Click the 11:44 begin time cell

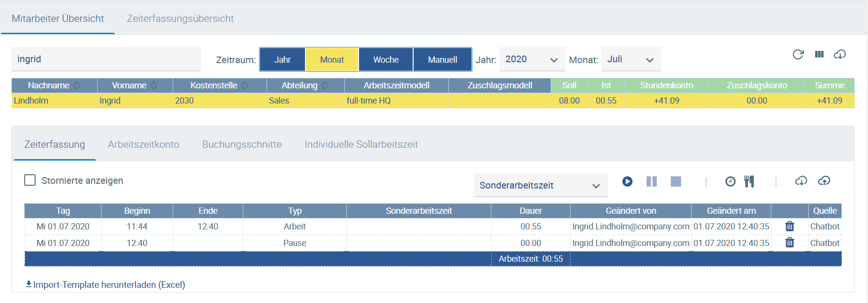(x=137, y=227)
